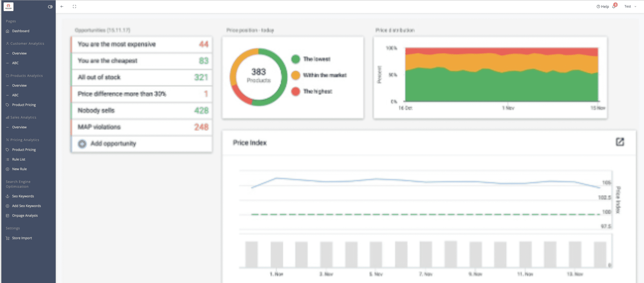
Task: Select the New Rule sidebar item
Action: [19, 169]
